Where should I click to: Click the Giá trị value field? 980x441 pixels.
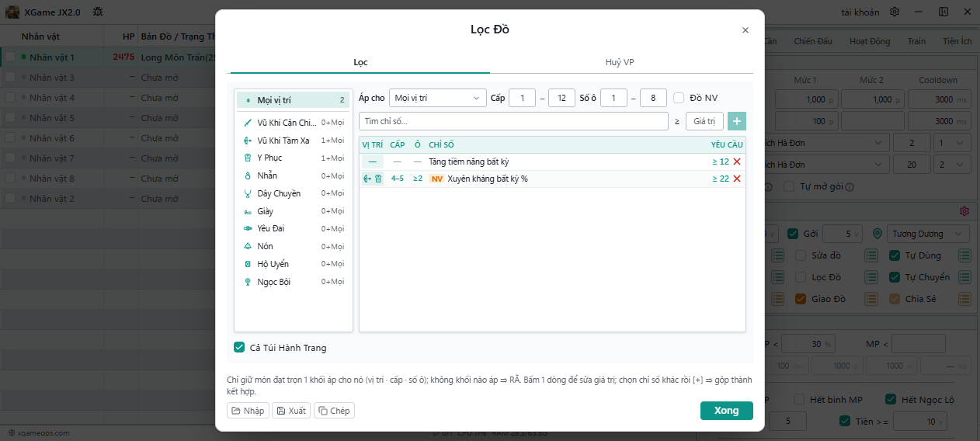(x=704, y=121)
